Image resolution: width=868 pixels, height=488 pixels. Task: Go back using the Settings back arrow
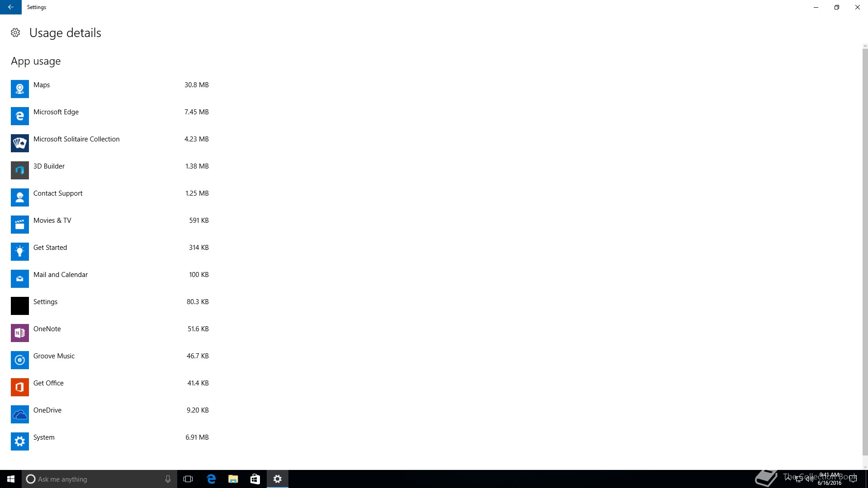pos(11,7)
